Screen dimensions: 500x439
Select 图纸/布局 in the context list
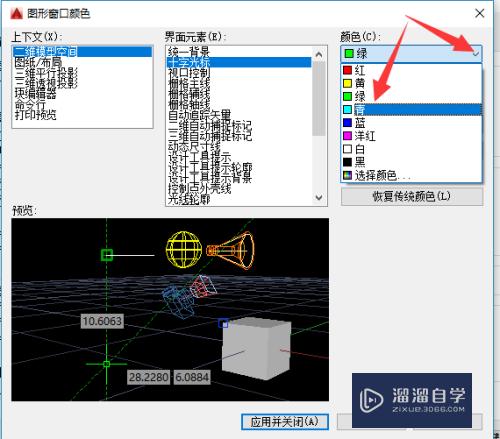coord(82,62)
